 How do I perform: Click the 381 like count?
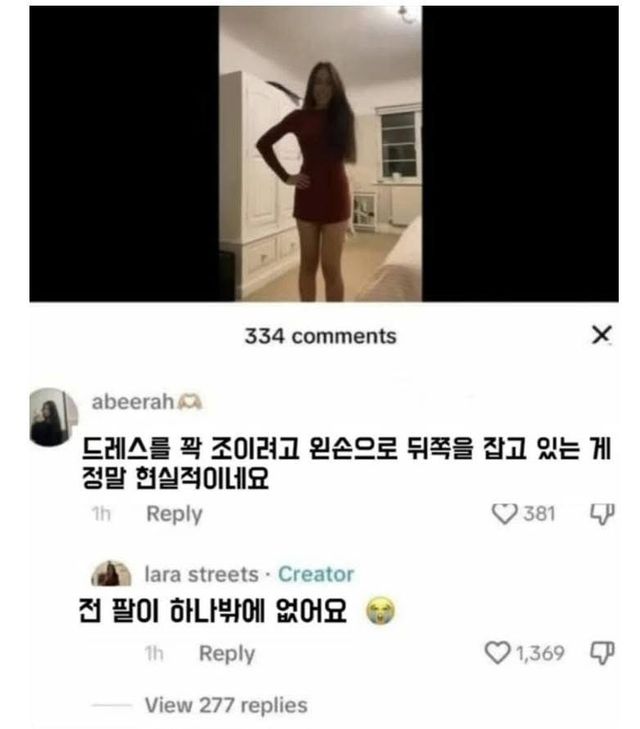point(540,514)
